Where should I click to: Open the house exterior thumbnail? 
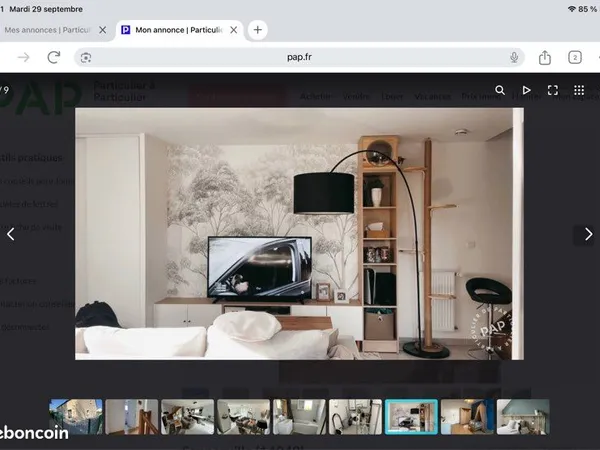click(x=76, y=417)
